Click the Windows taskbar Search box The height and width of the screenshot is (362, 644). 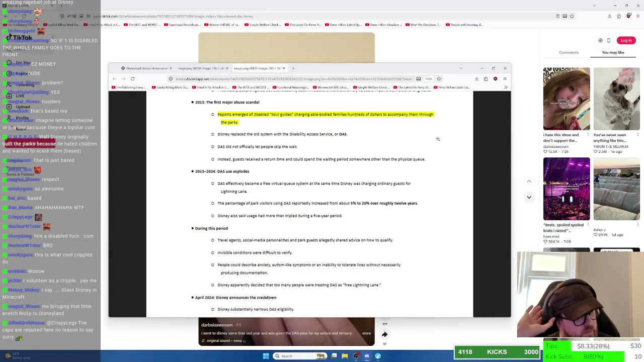pyautogui.click(x=299, y=356)
